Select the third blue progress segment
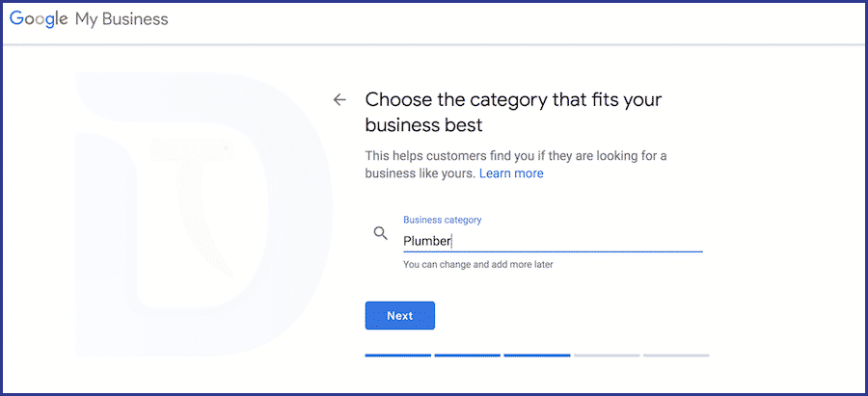 point(537,356)
